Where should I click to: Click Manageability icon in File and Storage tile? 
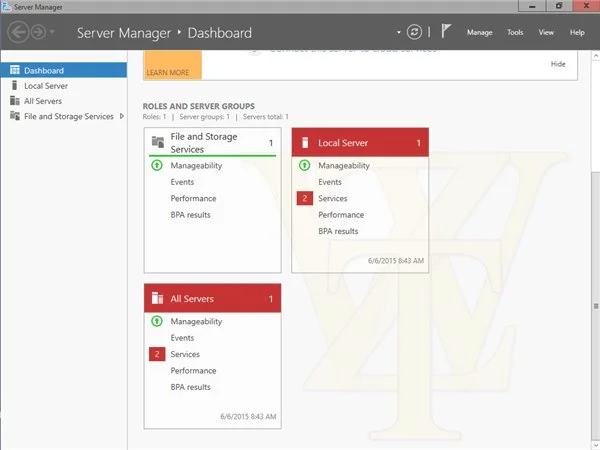point(157,165)
